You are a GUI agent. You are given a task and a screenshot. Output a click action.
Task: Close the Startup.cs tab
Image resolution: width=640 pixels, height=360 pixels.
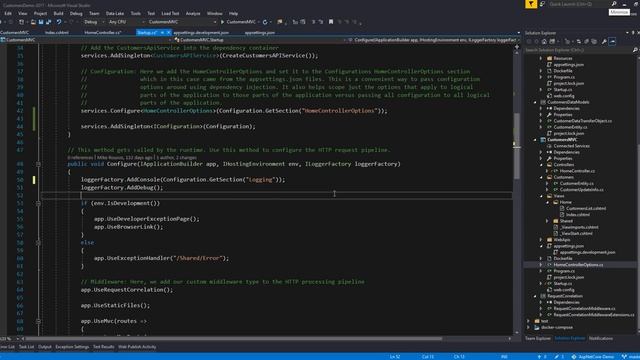[169, 32]
